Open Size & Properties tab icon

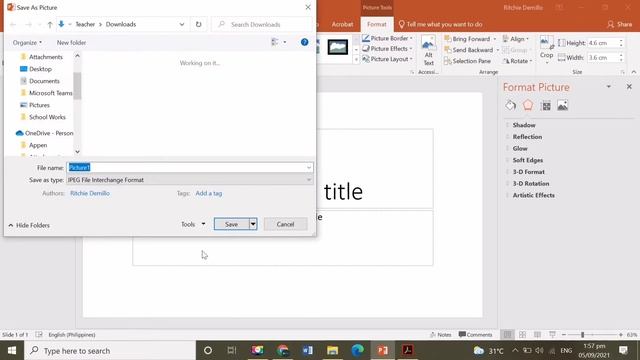[x=546, y=106]
